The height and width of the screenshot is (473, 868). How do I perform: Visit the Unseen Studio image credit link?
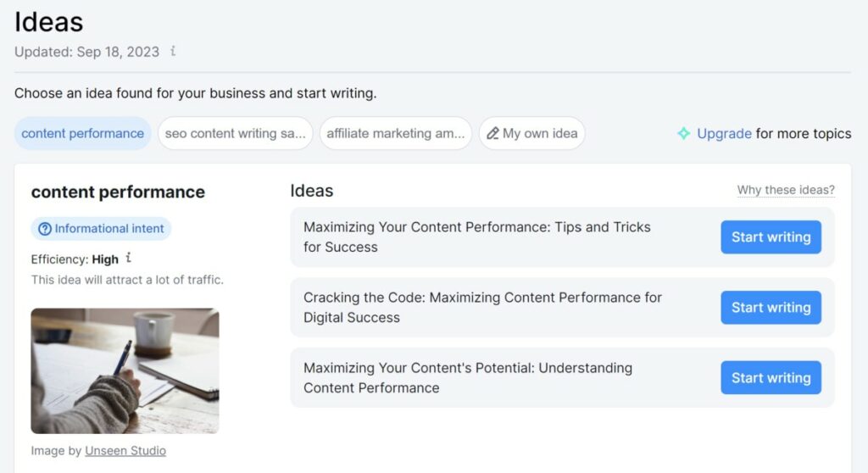click(x=125, y=451)
